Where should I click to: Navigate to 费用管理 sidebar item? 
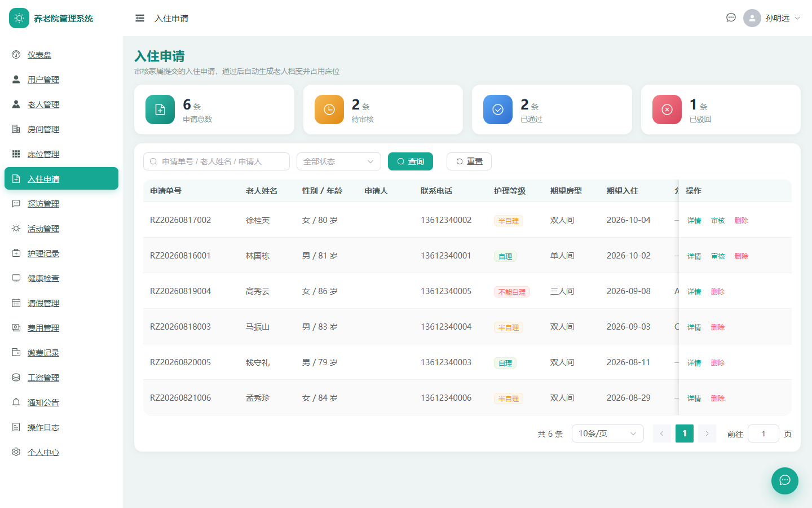[43, 328]
